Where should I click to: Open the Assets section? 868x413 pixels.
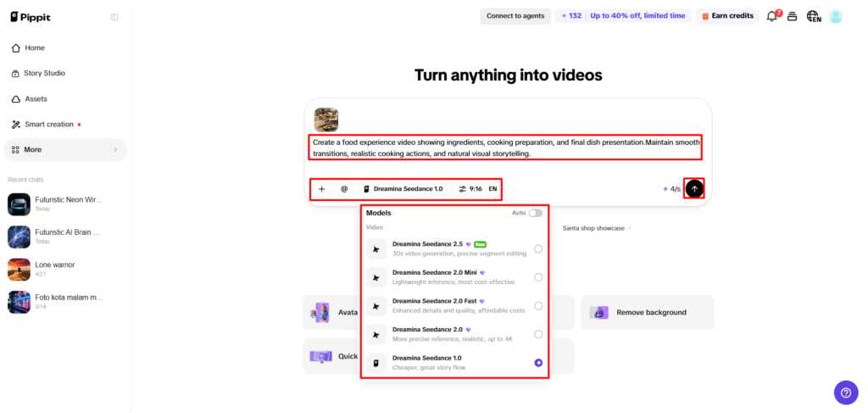pyautogui.click(x=65, y=99)
